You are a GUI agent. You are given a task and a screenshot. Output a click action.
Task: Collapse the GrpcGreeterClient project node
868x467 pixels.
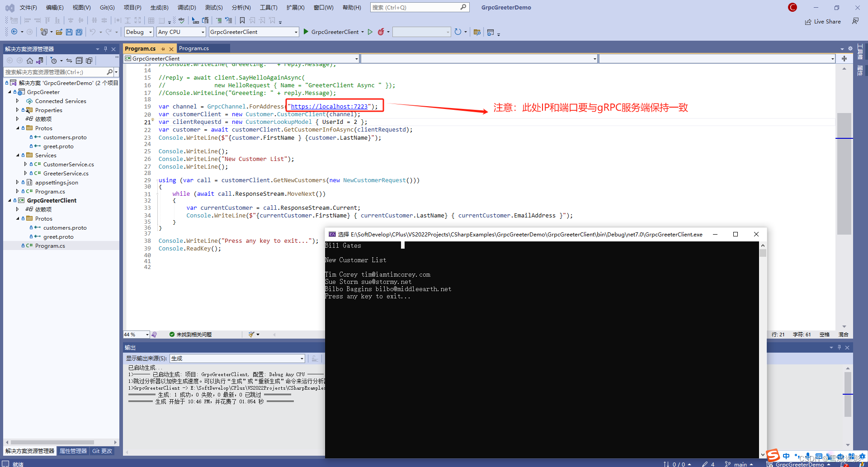point(9,200)
